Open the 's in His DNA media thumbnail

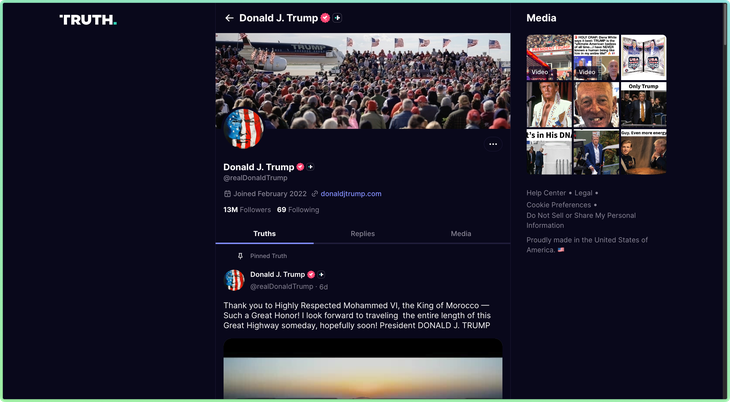point(549,152)
